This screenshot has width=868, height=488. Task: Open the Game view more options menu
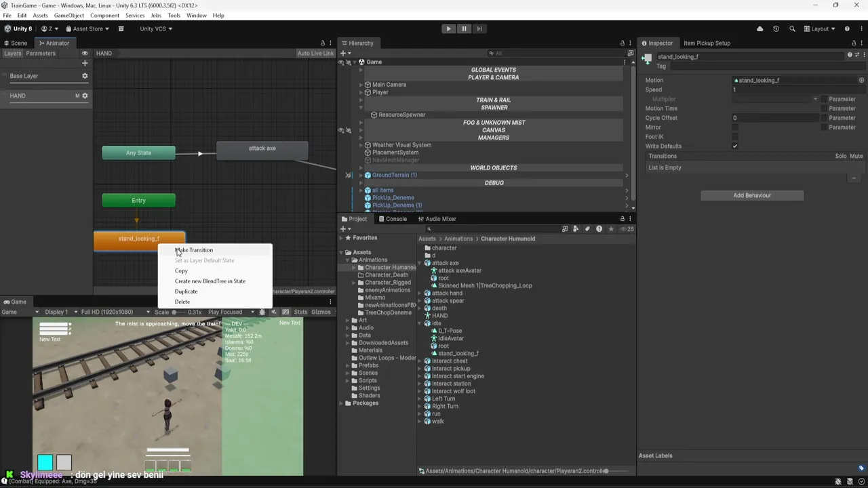coord(331,302)
